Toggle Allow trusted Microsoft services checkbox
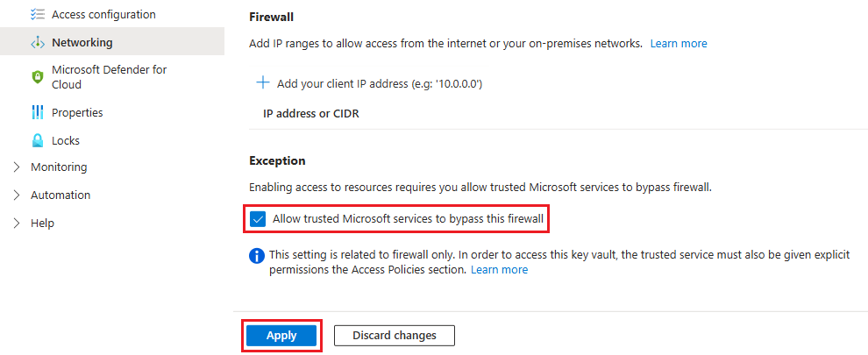Image resolution: width=868 pixels, height=355 pixels. click(x=258, y=218)
